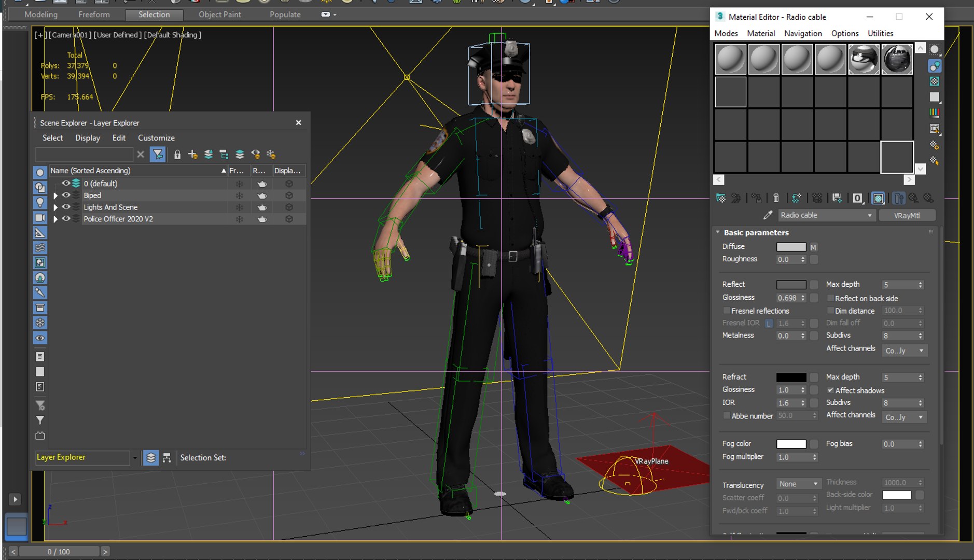Open Customize menu in Scene Explorer

[x=156, y=138]
